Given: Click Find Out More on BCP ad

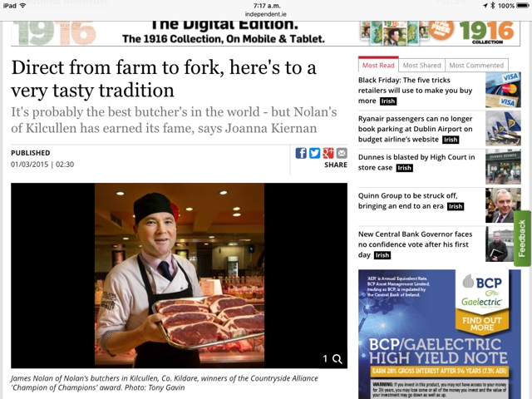Looking at the screenshot, I should pyautogui.click(x=482, y=323).
